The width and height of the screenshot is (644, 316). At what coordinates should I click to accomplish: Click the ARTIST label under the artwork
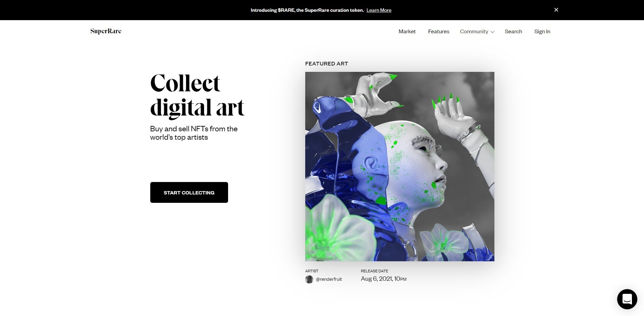click(312, 271)
